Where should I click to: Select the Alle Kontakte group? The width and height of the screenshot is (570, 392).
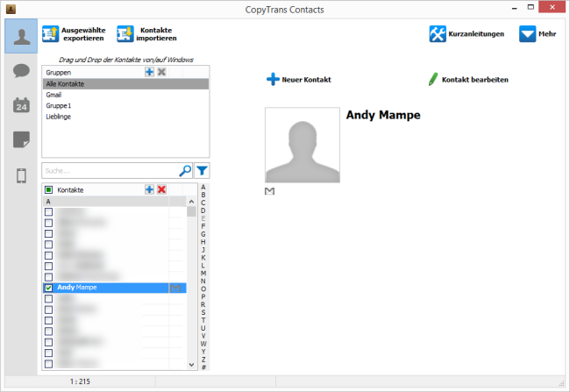coord(125,84)
